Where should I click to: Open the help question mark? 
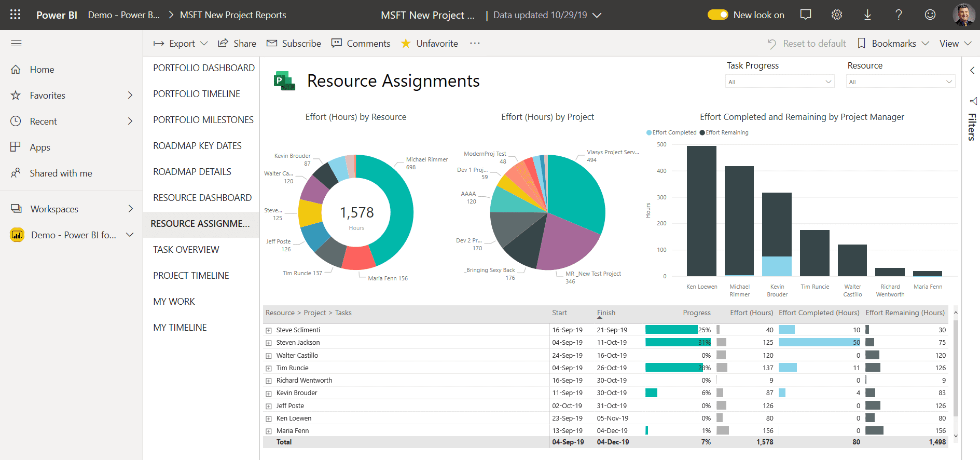[899, 15]
